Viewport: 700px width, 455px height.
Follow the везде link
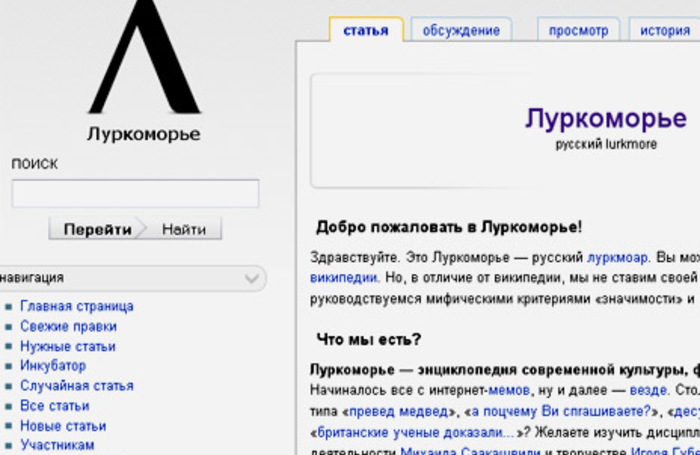(648, 391)
